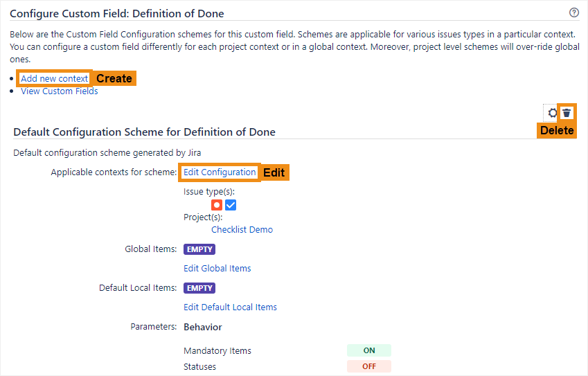Click the orange Create annotation label
This screenshot has width=588, height=376.
[x=114, y=78]
